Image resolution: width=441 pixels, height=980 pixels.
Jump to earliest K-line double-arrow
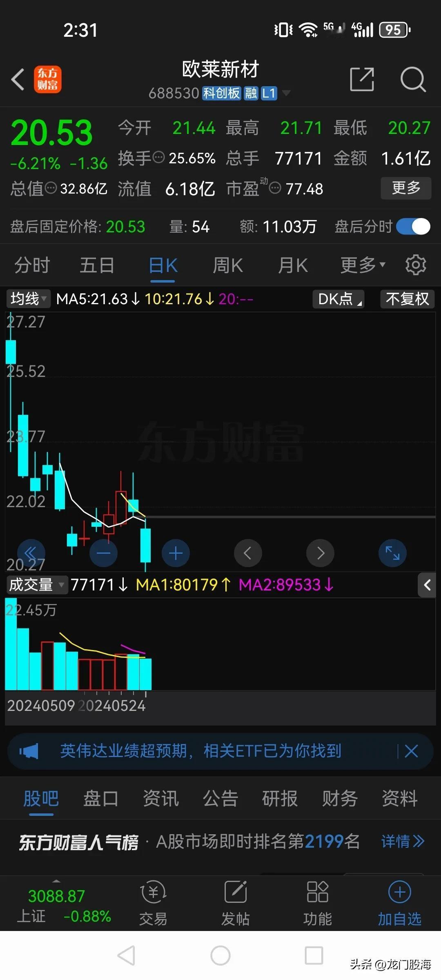pyautogui.click(x=31, y=553)
